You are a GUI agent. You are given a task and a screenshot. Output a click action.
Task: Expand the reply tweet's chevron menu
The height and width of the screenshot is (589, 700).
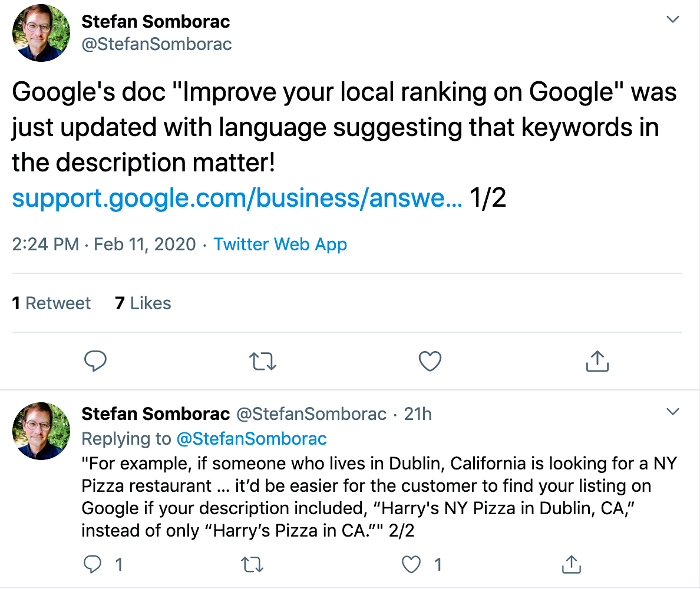(x=672, y=411)
